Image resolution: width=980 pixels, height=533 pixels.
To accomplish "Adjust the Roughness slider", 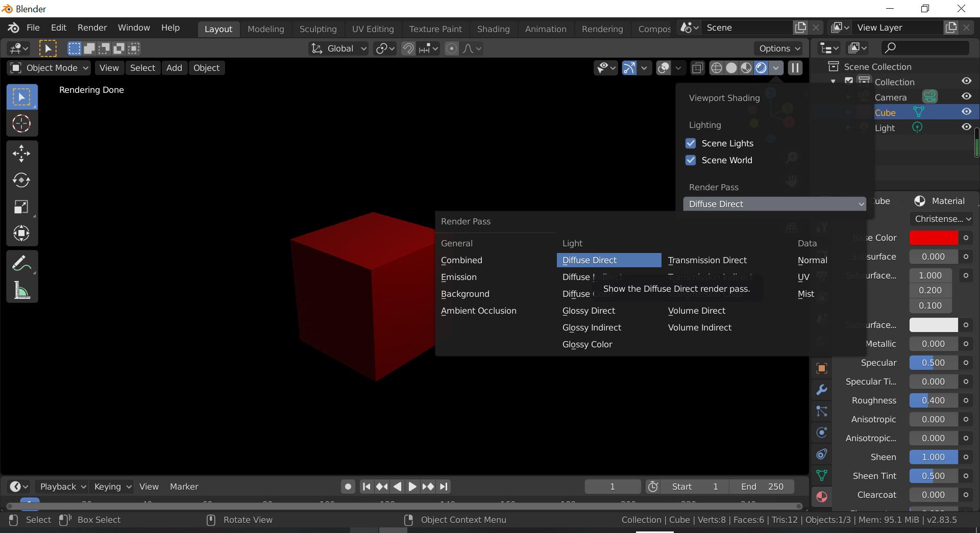I will [934, 400].
